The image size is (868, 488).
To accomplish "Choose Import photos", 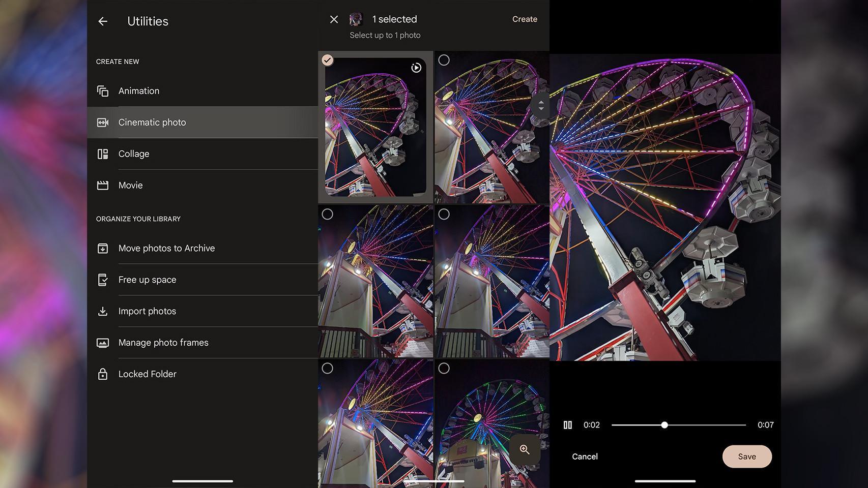I will [x=202, y=311].
